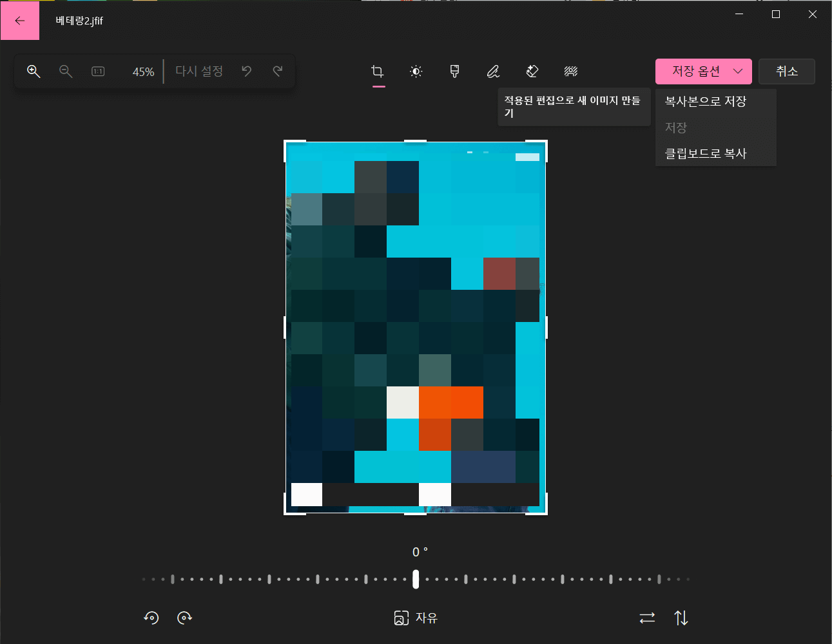Select the Crop tool
The height and width of the screenshot is (644, 832).
(378, 71)
